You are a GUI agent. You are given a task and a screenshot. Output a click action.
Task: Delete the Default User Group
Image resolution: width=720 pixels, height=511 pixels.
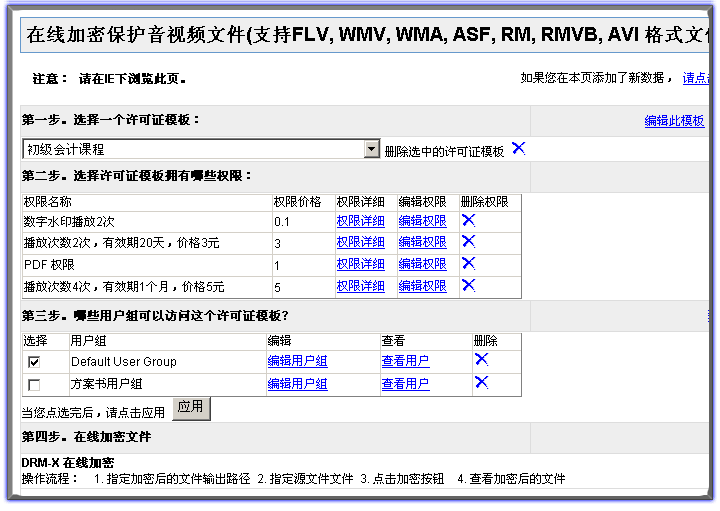481,360
